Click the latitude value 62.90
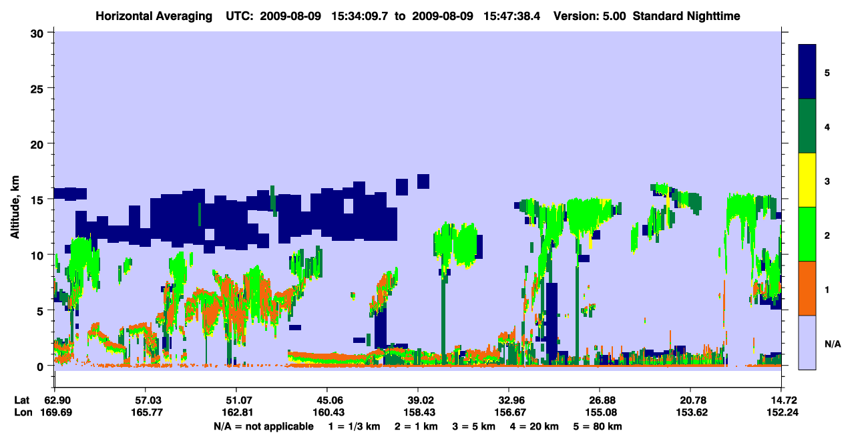The image size is (868, 445). (x=58, y=400)
